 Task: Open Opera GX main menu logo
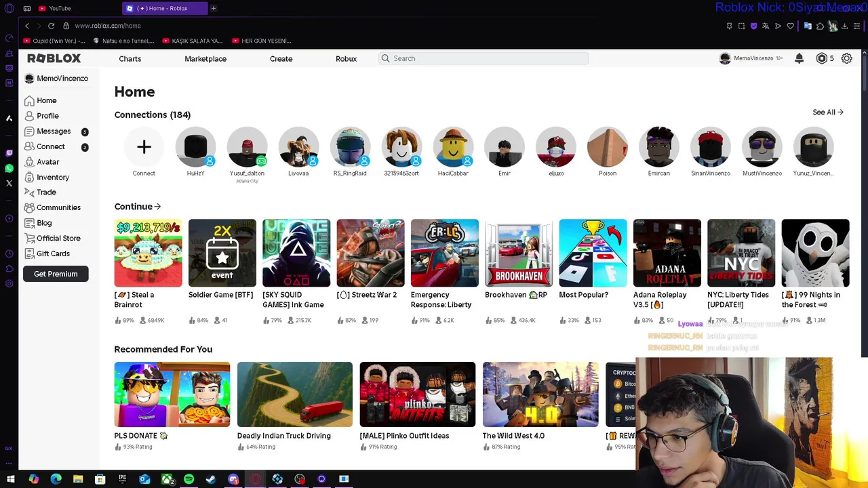coord(9,9)
